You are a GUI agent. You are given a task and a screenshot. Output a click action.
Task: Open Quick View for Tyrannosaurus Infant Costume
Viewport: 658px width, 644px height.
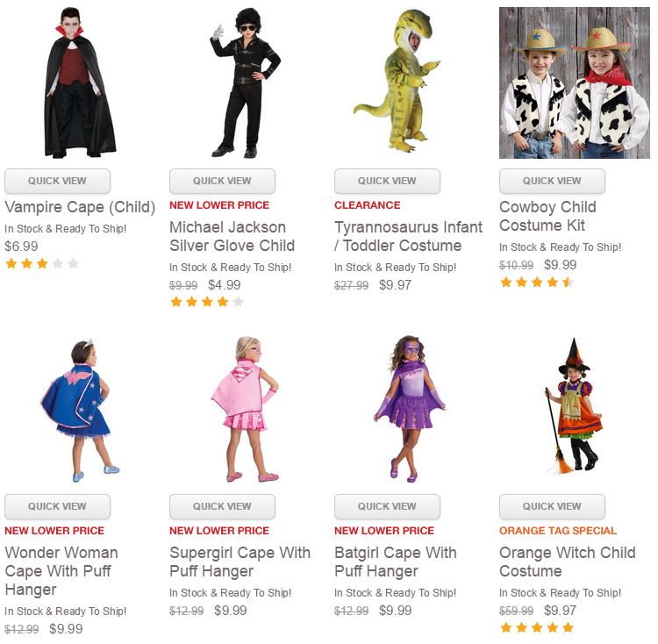coord(387,182)
